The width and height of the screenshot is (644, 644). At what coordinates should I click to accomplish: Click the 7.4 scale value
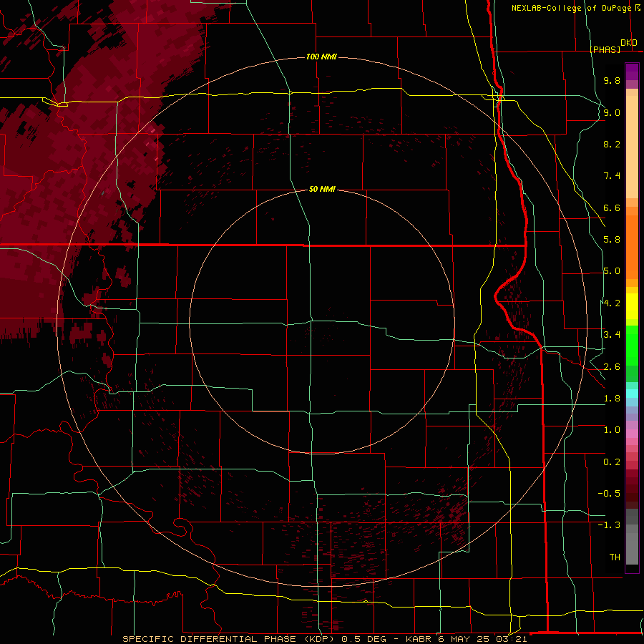[x=612, y=176]
